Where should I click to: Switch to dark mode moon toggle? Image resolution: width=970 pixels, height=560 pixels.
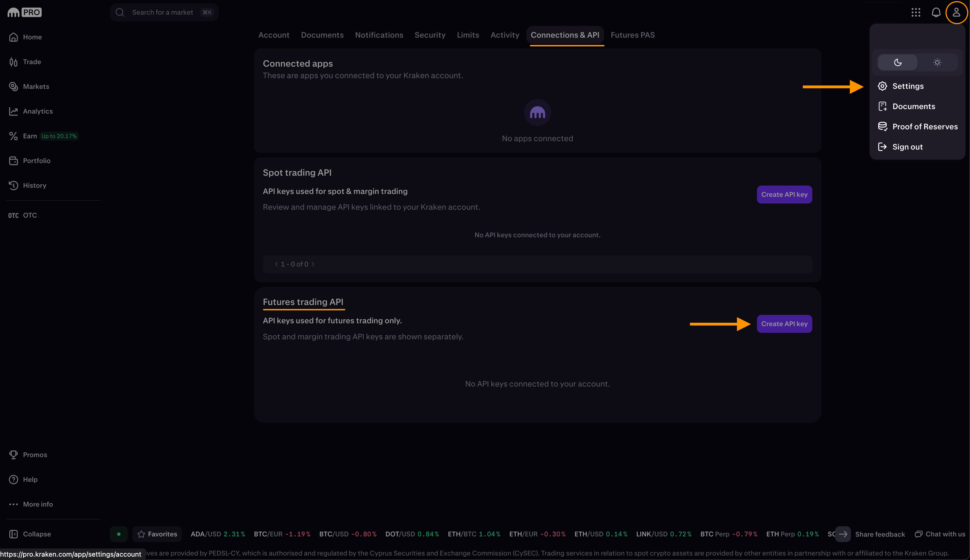pos(898,62)
